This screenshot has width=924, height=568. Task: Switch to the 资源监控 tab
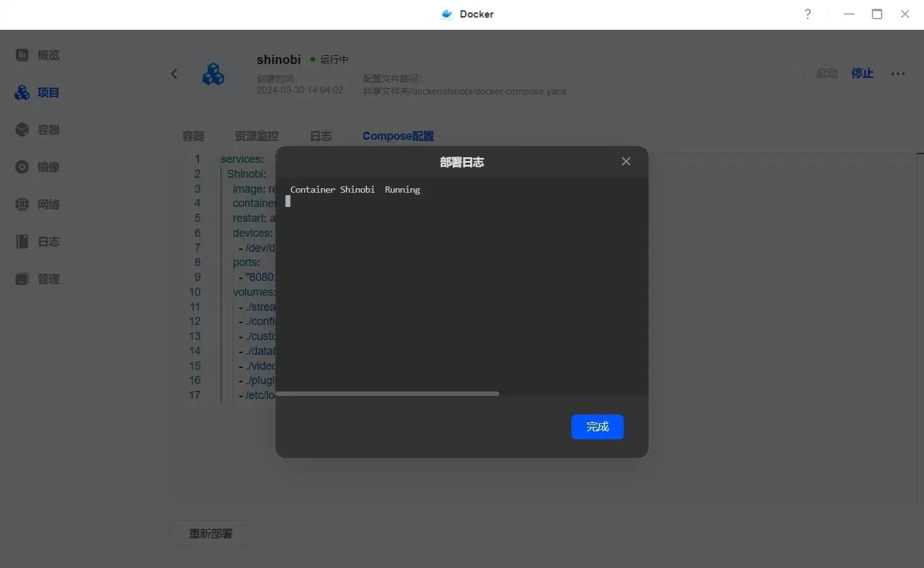click(x=256, y=136)
